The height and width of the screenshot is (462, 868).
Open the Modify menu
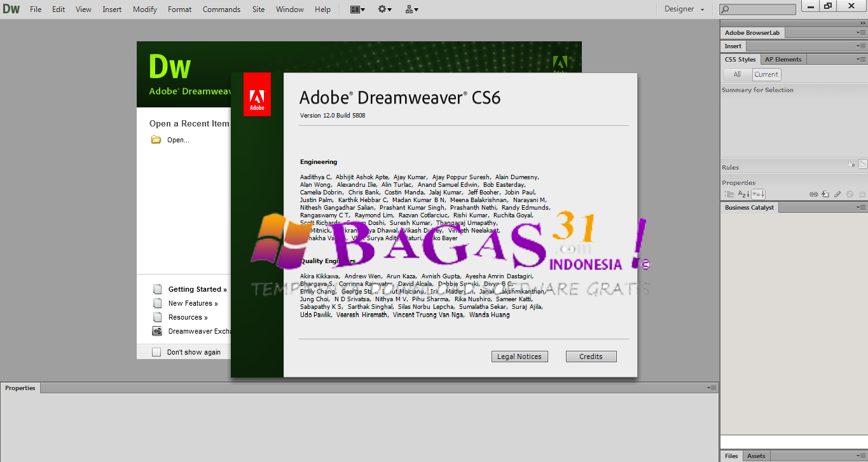(145, 10)
